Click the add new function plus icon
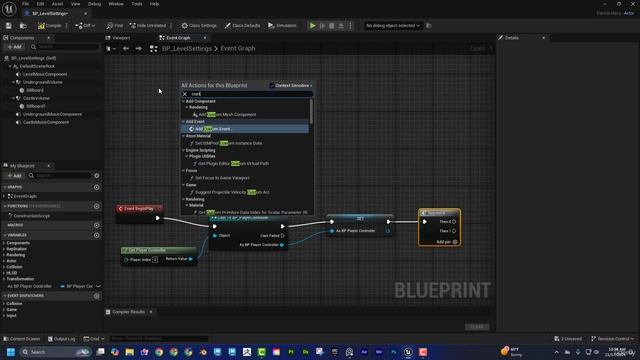Image resolution: width=640 pixels, height=360 pixels. tap(97, 206)
